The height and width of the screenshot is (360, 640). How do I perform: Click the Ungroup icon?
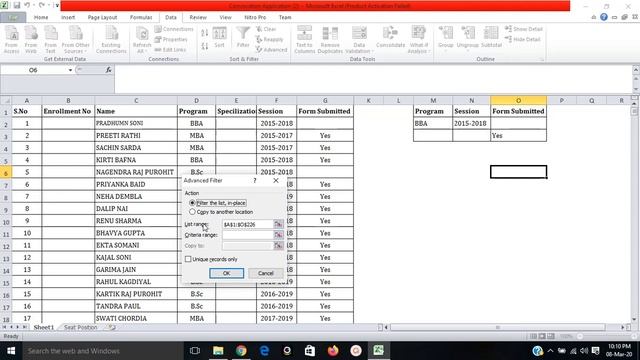point(468,38)
